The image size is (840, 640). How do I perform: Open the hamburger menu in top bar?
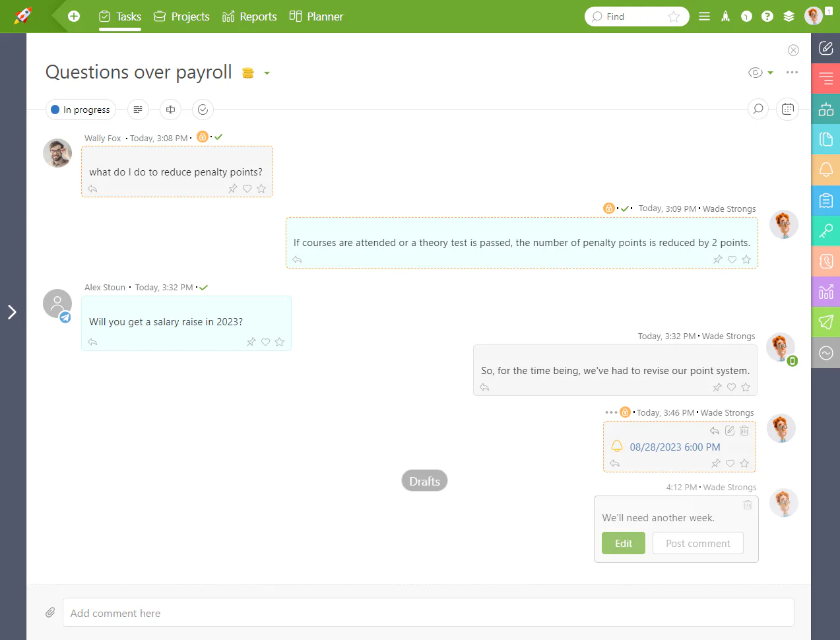[704, 16]
